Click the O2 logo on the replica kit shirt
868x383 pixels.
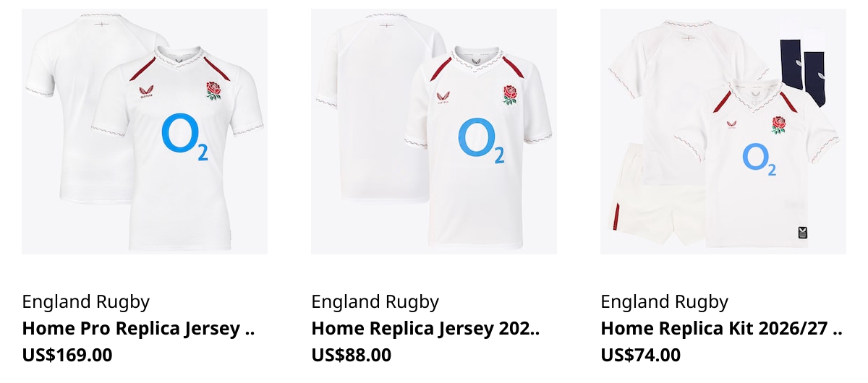point(759,159)
